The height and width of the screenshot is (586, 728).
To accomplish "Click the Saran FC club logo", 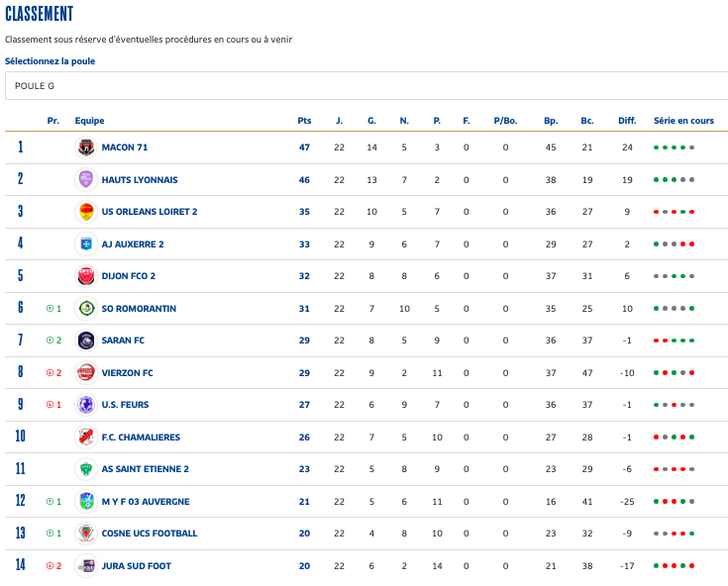I will pyautogui.click(x=86, y=341).
